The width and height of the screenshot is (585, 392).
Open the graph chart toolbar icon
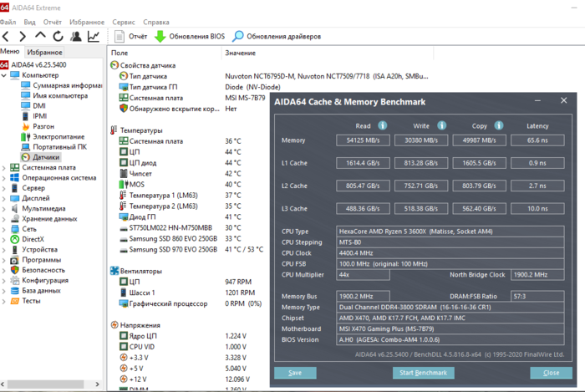[94, 36]
